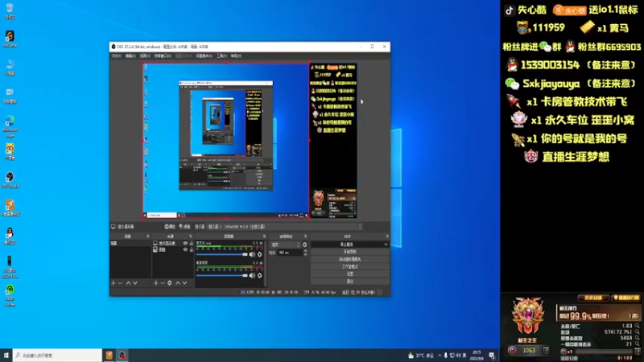Open the File menu in OBS

tap(116, 56)
